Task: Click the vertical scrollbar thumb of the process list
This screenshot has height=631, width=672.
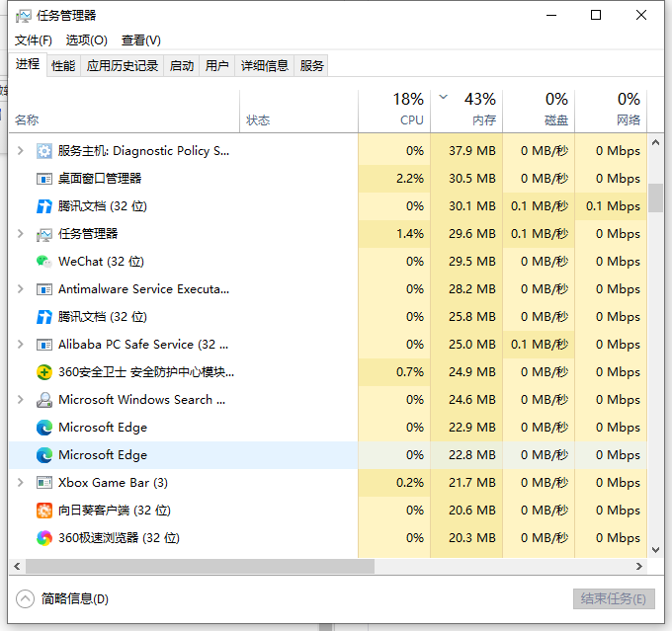Action: tap(656, 197)
